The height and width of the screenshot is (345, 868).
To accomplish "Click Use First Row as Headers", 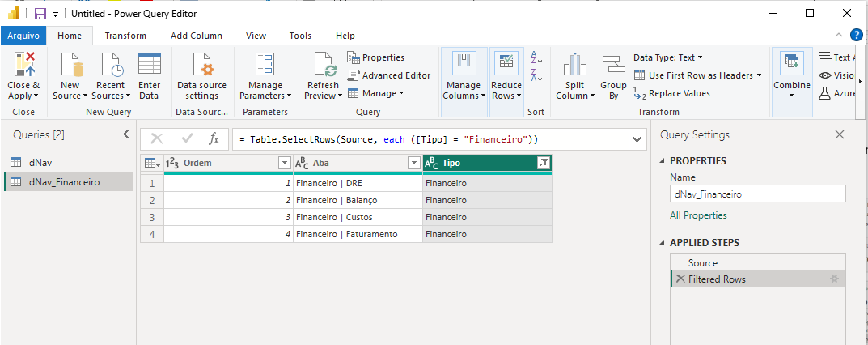I will pos(701,75).
